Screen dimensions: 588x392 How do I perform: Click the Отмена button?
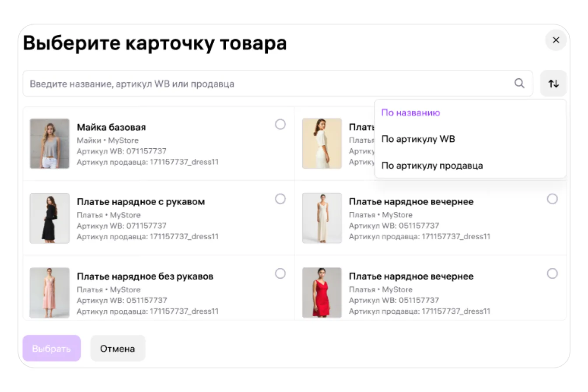click(118, 349)
